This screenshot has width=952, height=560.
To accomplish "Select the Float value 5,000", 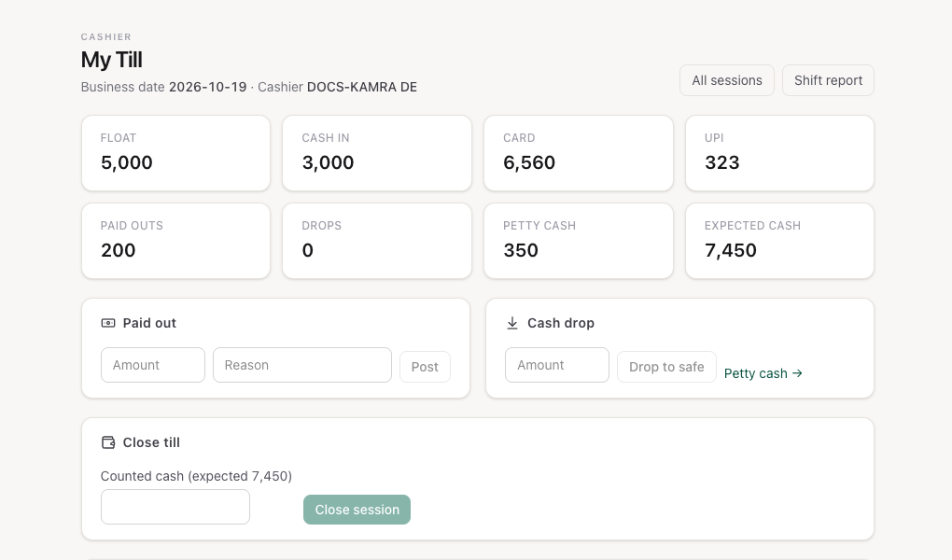I will pyautogui.click(x=127, y=162).
